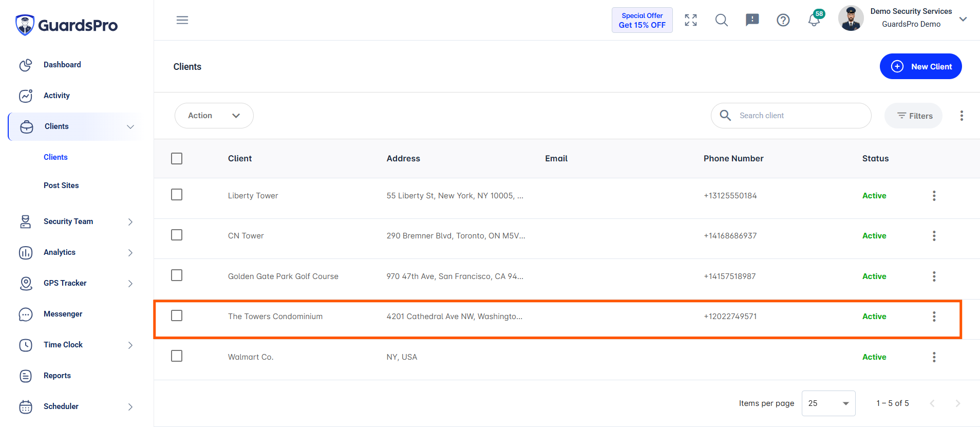This screenshot has width=980, height=427.
Task: Click the Analytics bar chart icon
Action: pos(26,252)
